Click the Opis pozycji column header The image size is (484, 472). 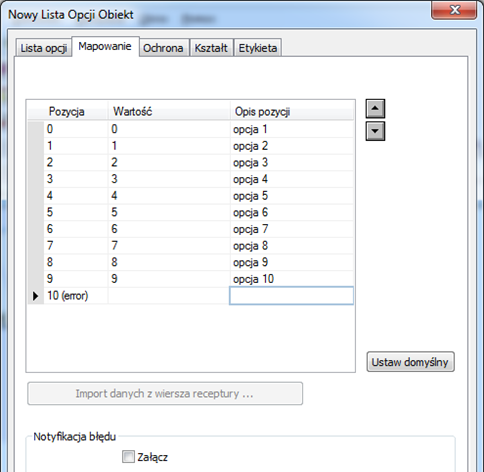[292, 111]
